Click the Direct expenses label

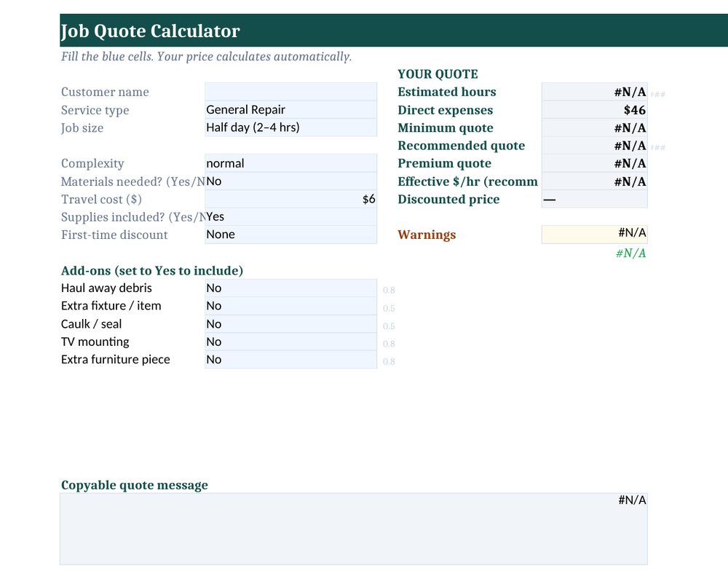pos(446,110)
